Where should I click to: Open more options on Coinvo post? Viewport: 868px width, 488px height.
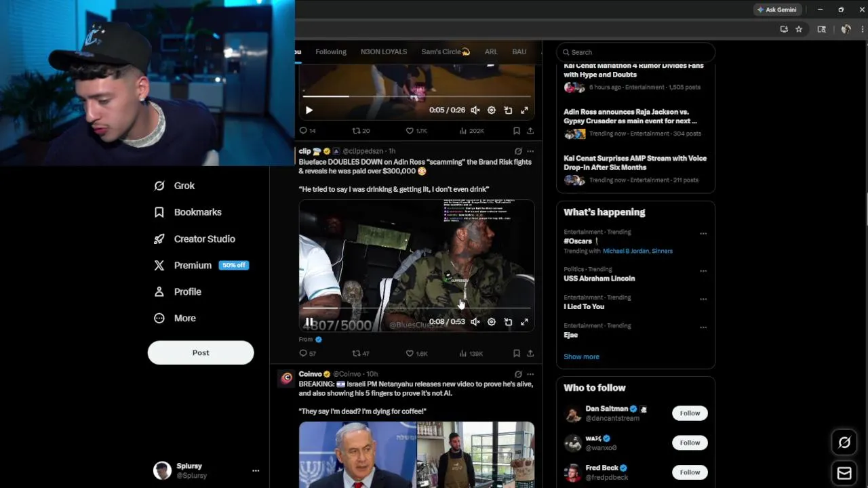[530, 374]
